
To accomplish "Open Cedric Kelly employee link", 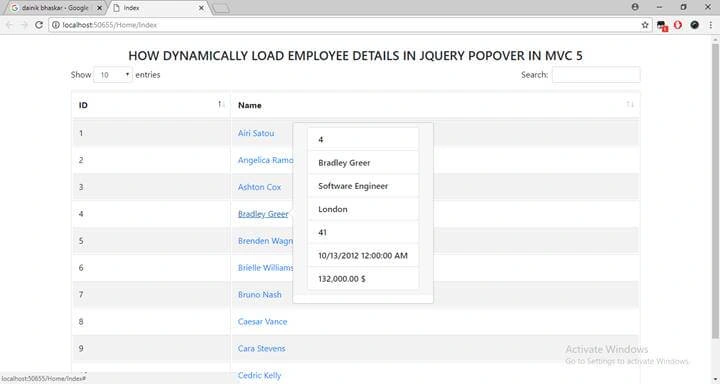I will (259, 375).
